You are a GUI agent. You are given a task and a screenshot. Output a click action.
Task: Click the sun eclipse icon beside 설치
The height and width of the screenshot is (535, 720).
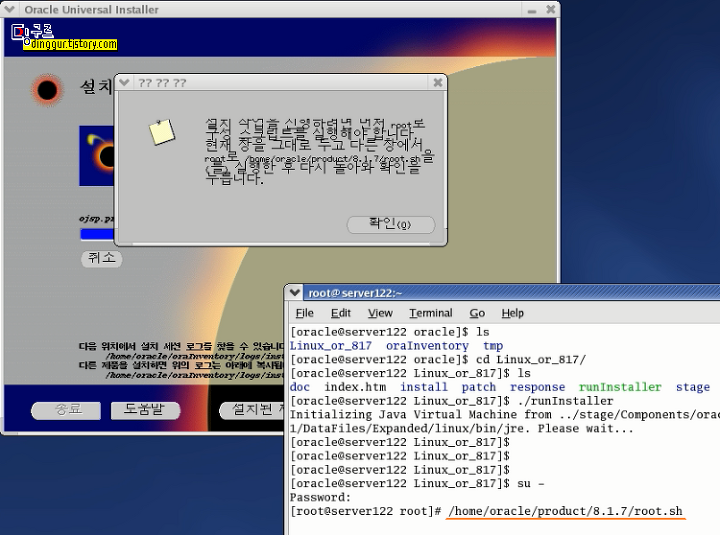[x=47, y=90]
